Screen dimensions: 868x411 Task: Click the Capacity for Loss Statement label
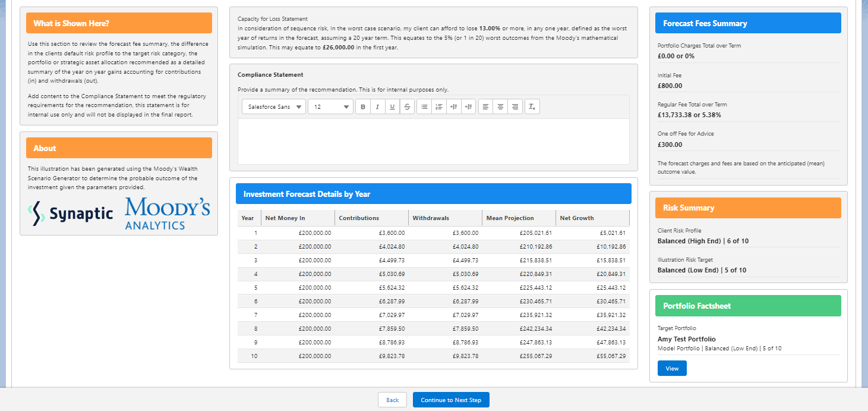(273, 19)
